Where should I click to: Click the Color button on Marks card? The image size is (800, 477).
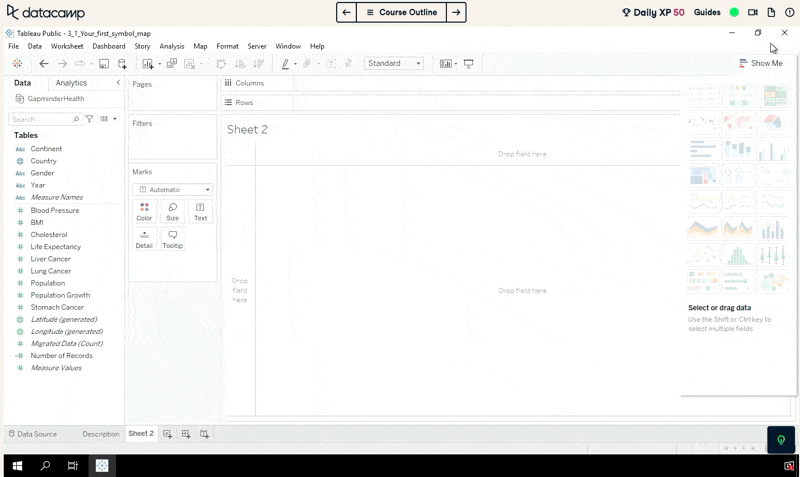(x=144, y=212)
